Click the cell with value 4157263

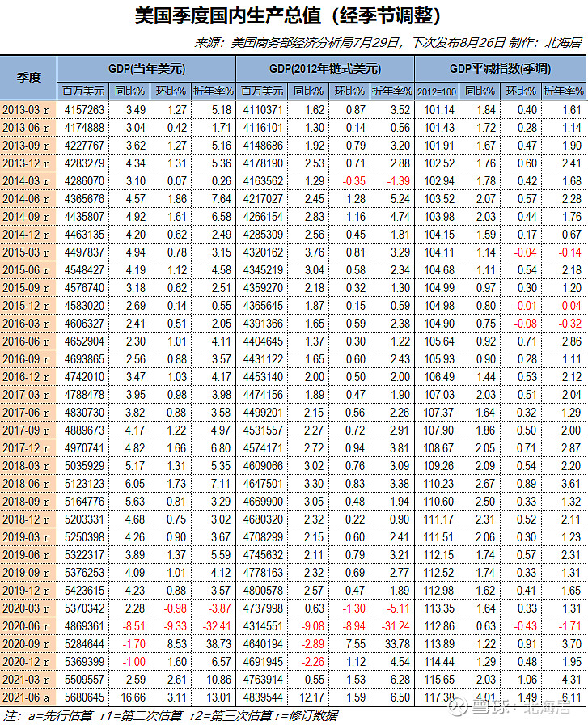coord(84,110)
